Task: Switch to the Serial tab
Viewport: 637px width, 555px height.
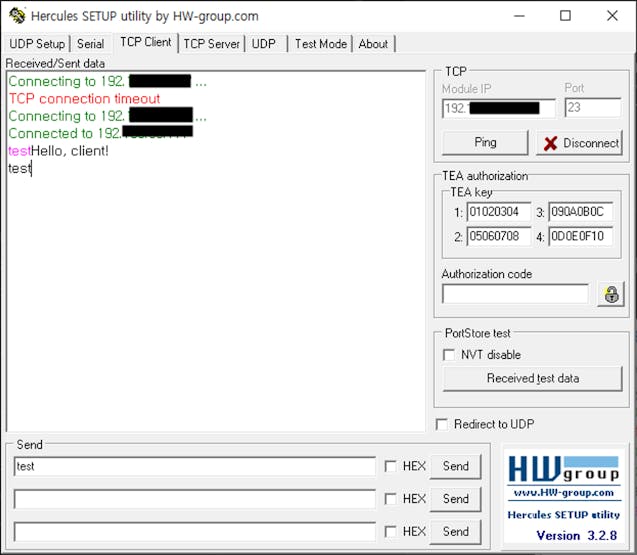Action: [91, 43]
